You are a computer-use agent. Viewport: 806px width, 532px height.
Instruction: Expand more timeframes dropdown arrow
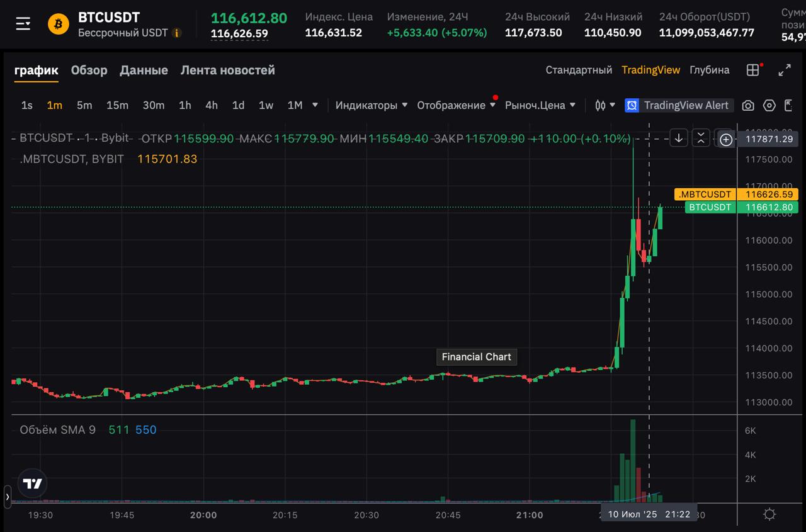pos(315,105)
